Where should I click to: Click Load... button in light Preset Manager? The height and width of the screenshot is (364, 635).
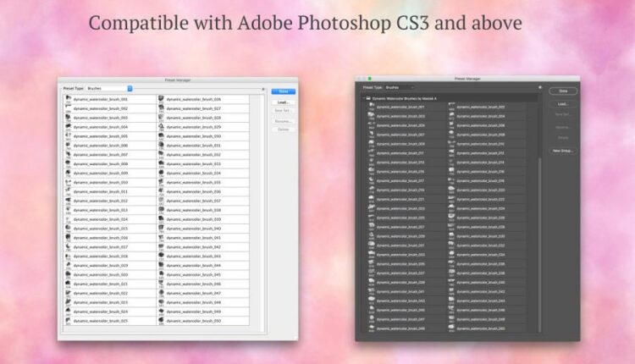[x=283, y=102]
